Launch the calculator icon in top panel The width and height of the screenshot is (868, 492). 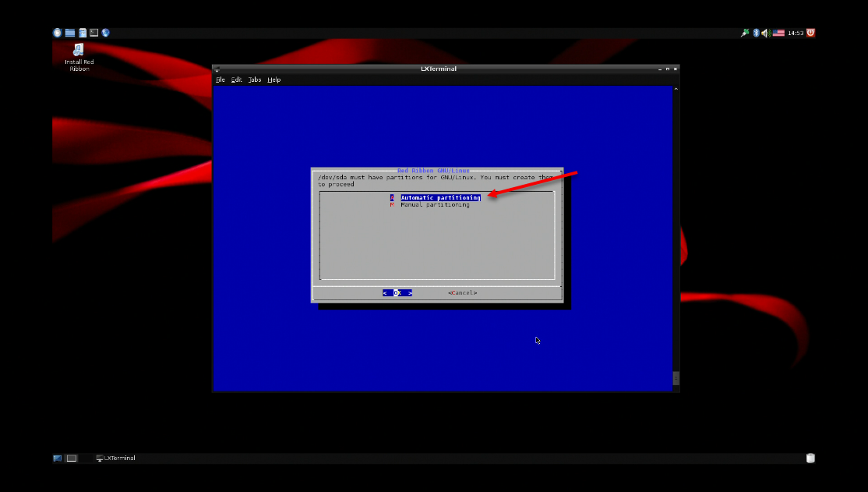pyautogui.click(x=82, y=33)
